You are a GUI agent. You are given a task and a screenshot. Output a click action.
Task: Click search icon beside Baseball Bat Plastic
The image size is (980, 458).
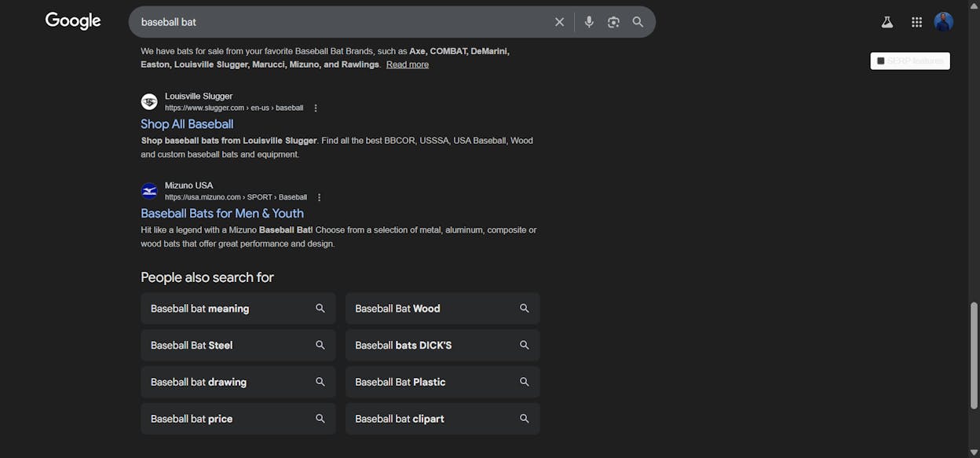[x=524, y=382]
